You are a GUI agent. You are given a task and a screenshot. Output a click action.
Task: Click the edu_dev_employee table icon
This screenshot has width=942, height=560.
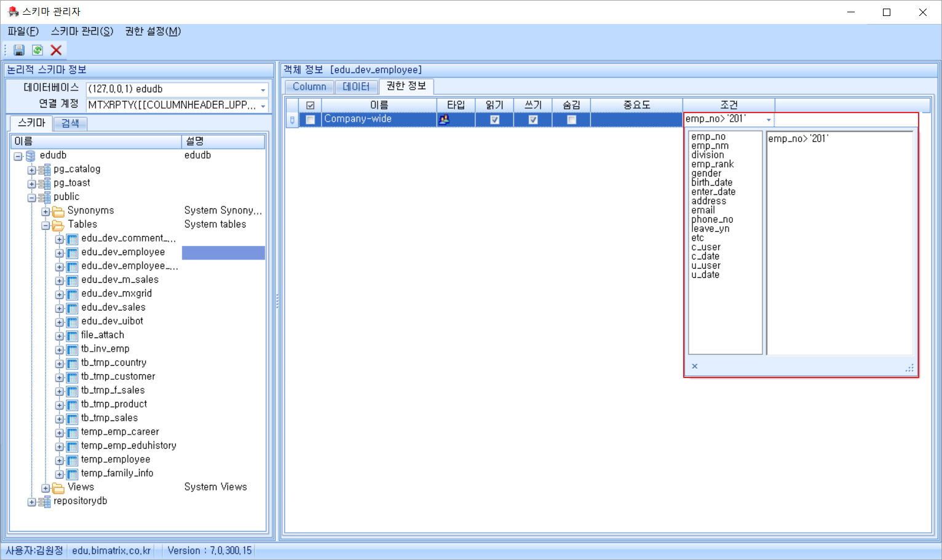tap(72, 253)
